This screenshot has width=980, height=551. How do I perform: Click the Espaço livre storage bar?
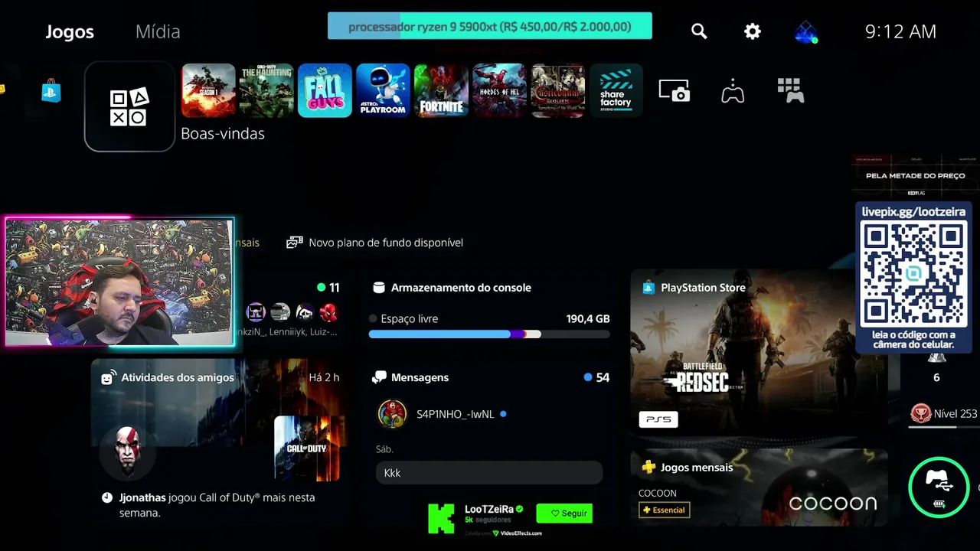(489, 334)
